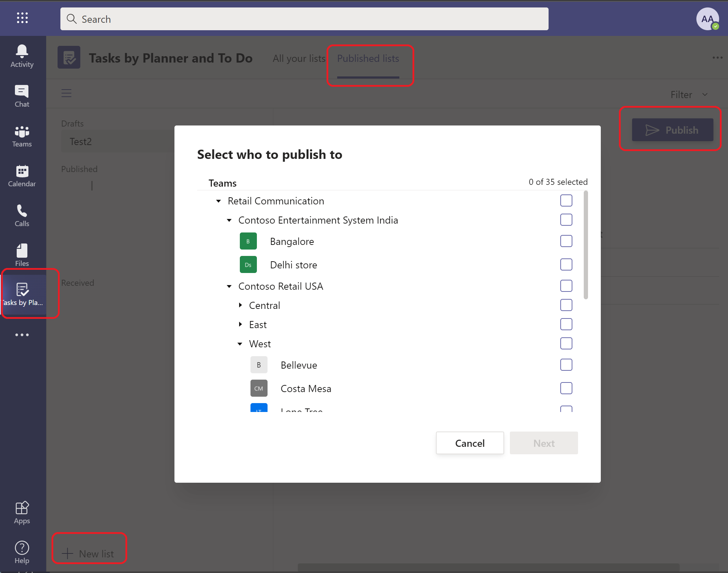Enable the Delhi store team checkbox
This screenshot has height=573, width=728.
tap(566, 264)
